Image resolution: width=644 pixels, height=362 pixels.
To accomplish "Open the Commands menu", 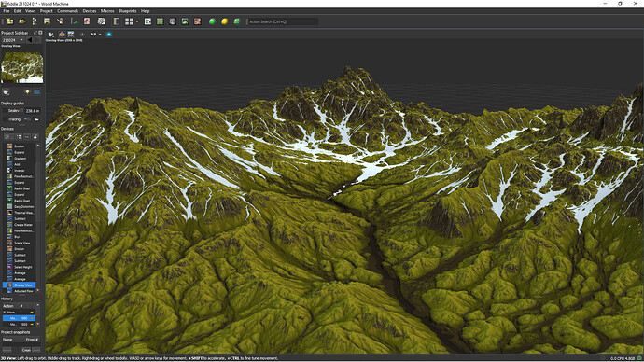I will (68, 11).
